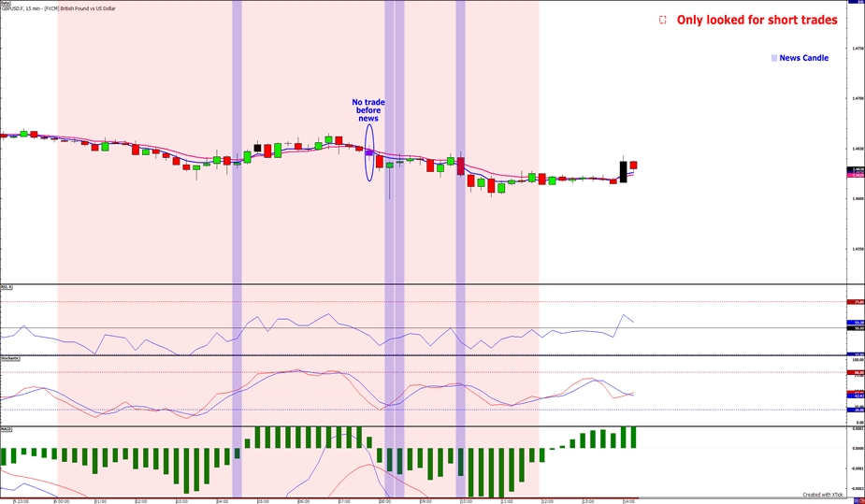Viewport: 865px width, 504px height.
Task: Click the 04:00 time axis label
Action: coord(223,501)
